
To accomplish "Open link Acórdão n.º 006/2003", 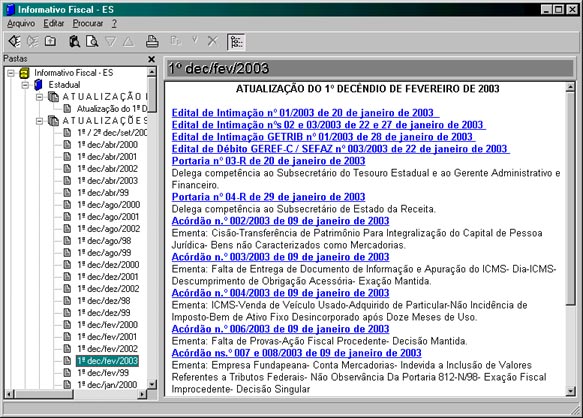I will 280,329.
